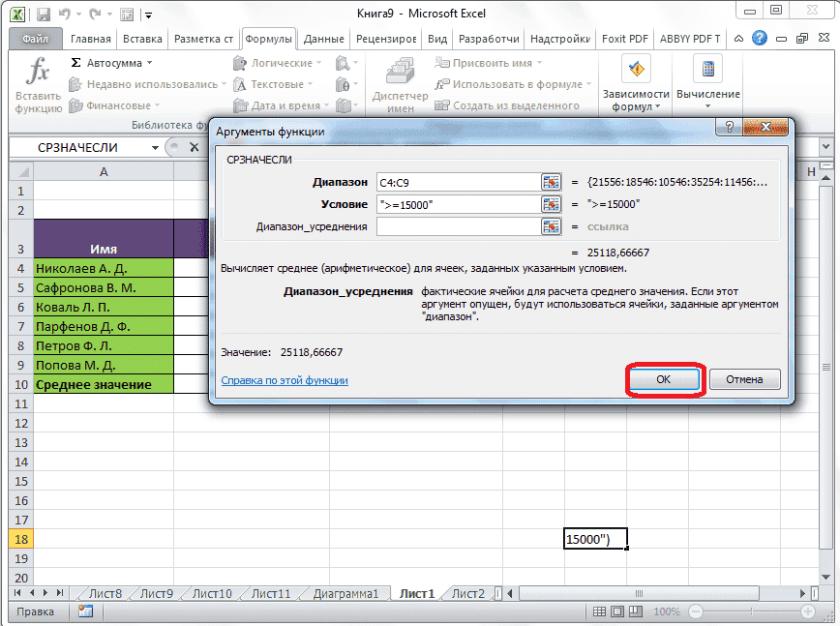
Task: Click the Зависимости формул icon
Action: pyautogui.click(x=635, y=70)
